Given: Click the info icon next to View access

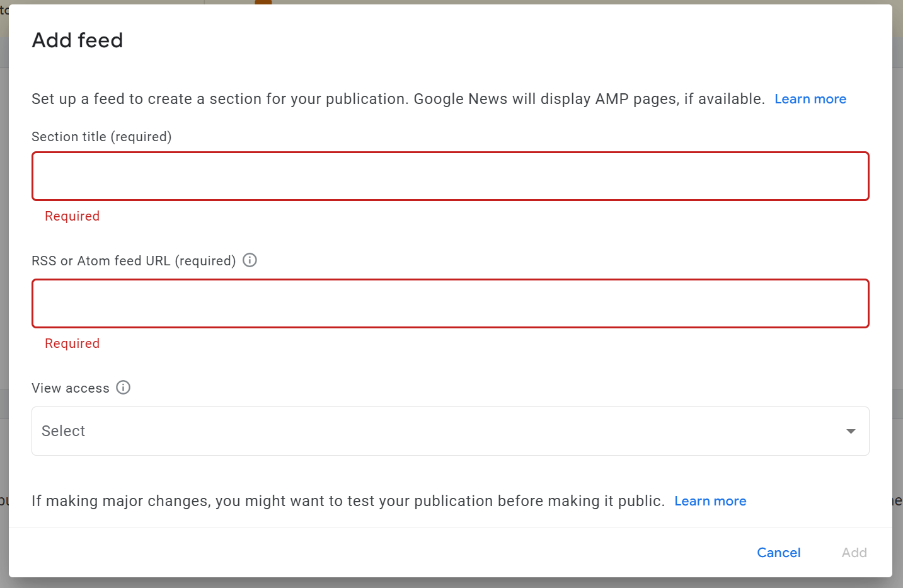Looking at the screenshot, I should click(124, 388).
